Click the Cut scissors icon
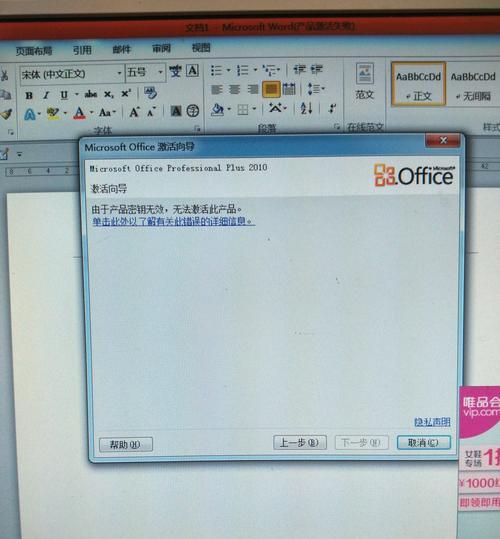Viewport: 500px width, 539px height. click(4, 75)
